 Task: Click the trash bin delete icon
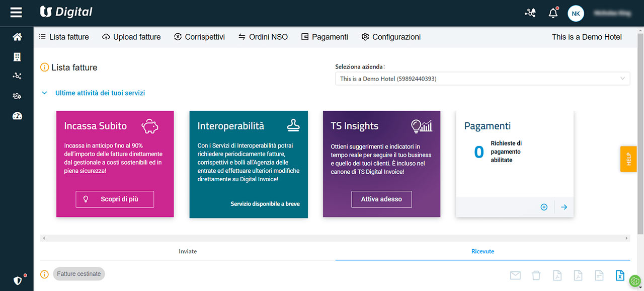tap(536, 275)
